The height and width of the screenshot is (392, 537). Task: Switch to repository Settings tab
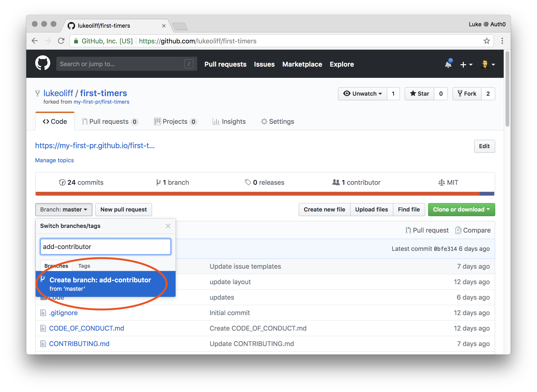point(277,121)
